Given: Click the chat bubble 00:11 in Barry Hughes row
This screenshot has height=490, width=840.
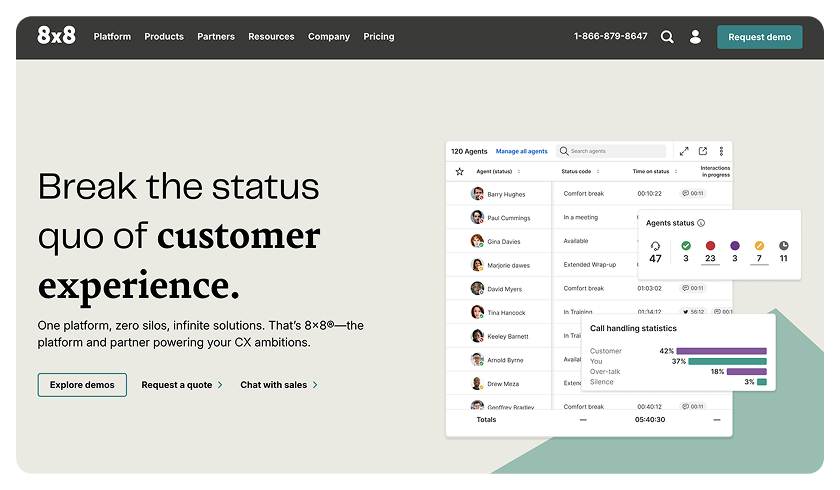Looking at the screenshot, I should tap(693, 193).
